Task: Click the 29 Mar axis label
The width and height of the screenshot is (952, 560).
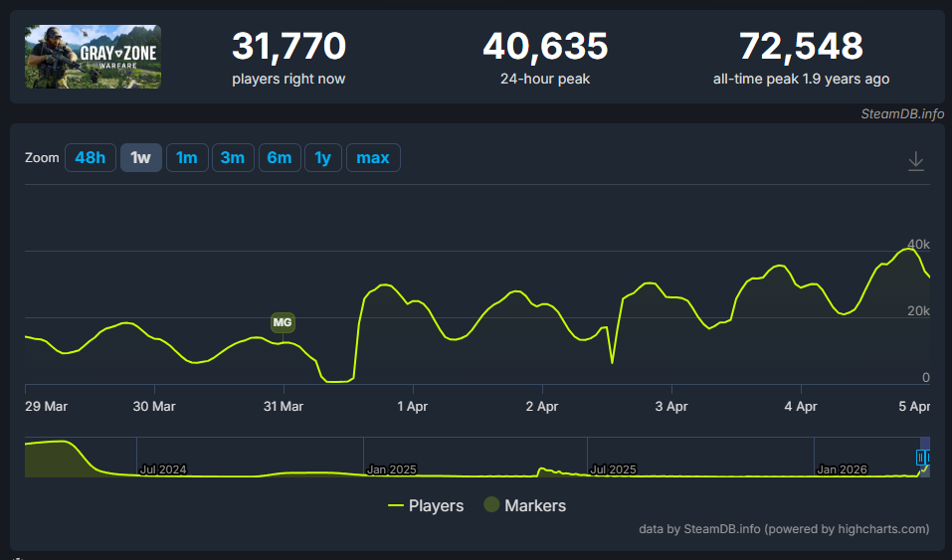Action: tap(46, 407)
